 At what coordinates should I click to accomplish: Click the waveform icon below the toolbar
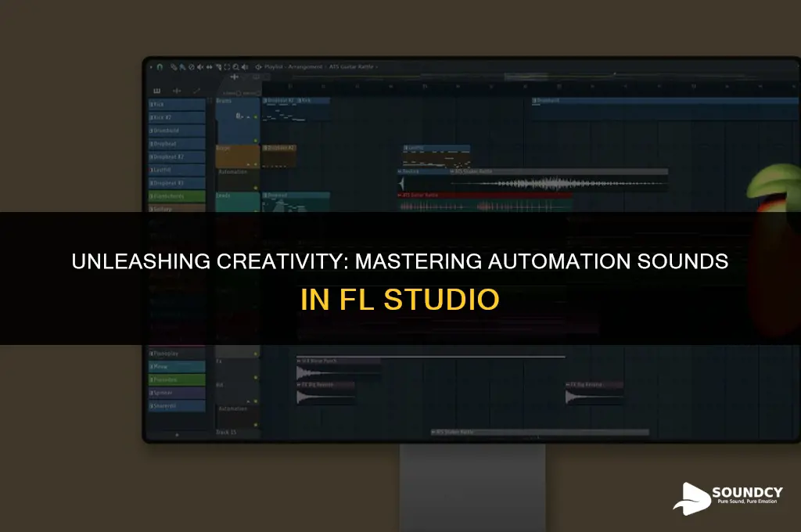click(x=235, y=77)
